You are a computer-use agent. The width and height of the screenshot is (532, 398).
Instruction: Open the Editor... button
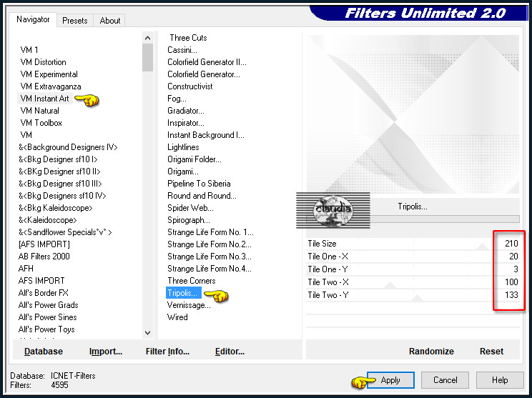pos(230,352)
